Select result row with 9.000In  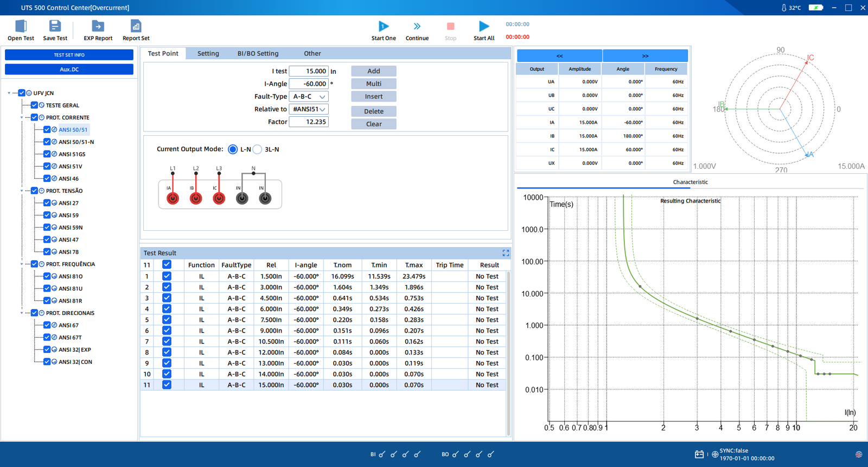click(x=323, y=331)
